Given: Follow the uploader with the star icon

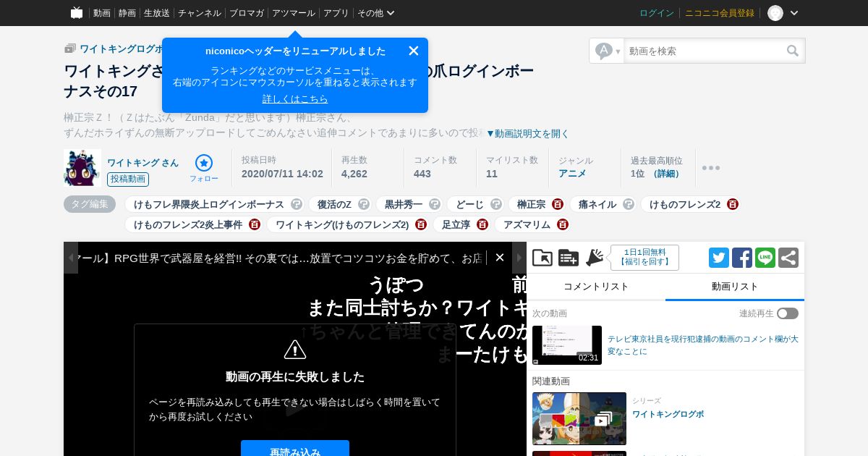Looking at the screenshot, I should coord(204,163).
